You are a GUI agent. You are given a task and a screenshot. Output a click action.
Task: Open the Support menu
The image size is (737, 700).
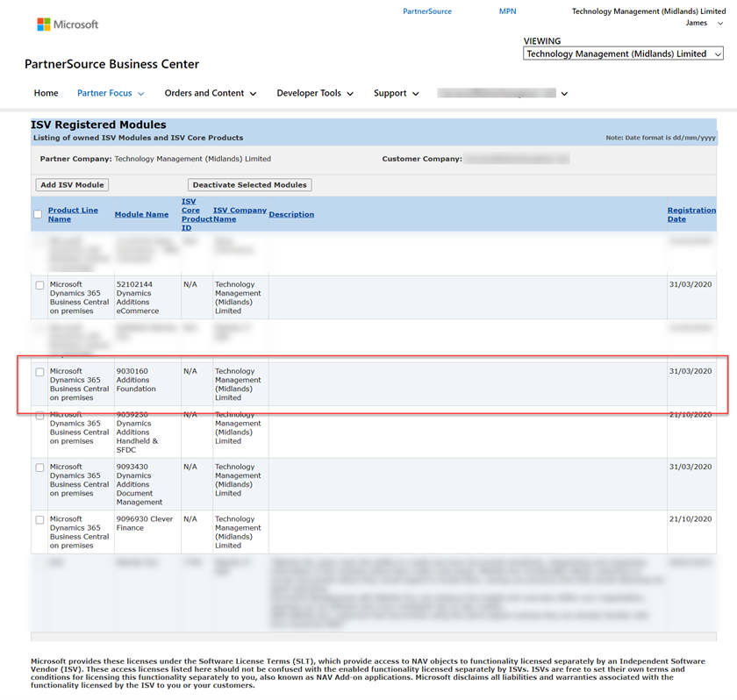coord(397,93)
